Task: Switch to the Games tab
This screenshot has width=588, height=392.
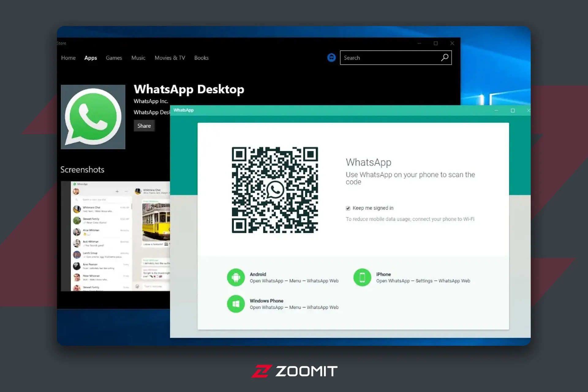Action: pyautogui.click(x=114, y=58)
